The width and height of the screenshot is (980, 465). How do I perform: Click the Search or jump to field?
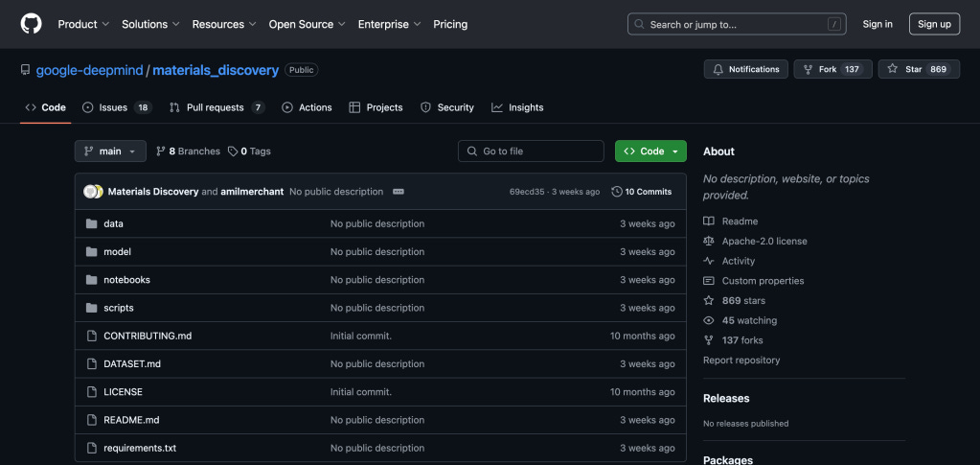[737, 24]
